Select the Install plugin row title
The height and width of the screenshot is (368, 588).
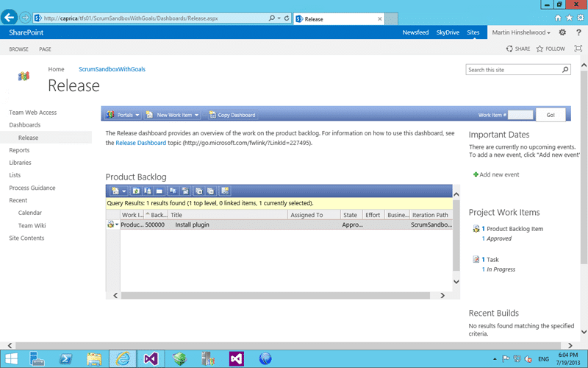193,224
